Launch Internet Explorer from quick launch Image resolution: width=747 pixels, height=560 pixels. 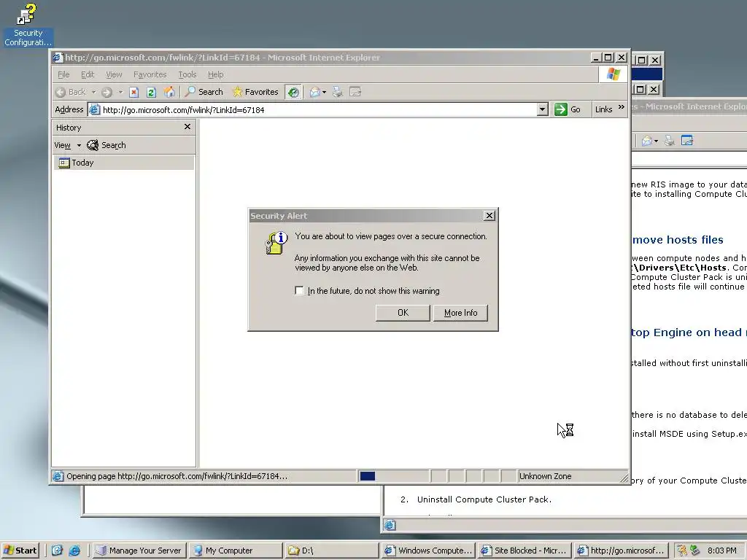point(75,551)
